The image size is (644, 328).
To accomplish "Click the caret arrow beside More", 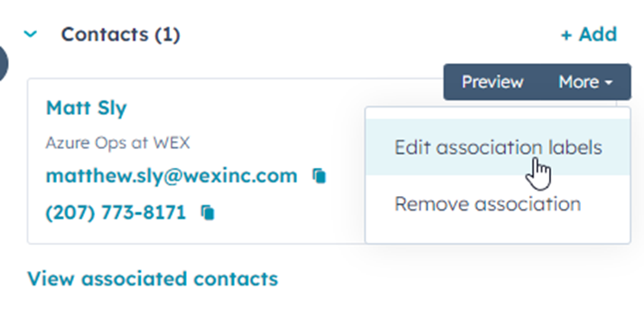I will [609, 82].
